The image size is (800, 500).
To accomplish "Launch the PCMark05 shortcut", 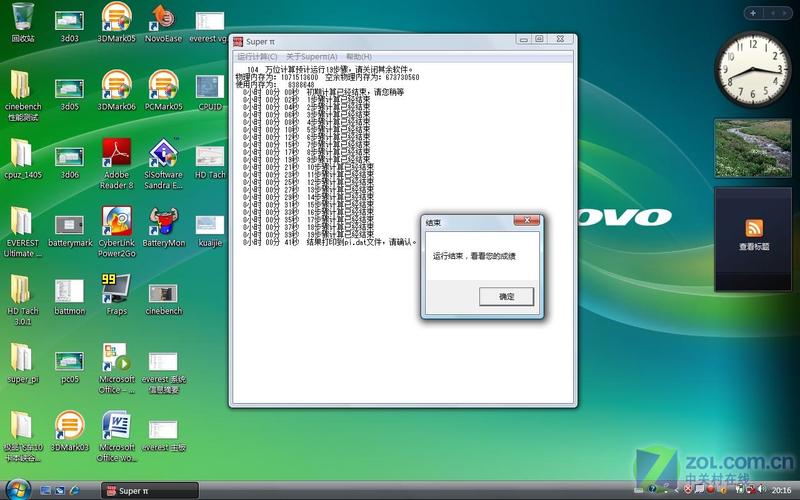I will click(163, 90).
